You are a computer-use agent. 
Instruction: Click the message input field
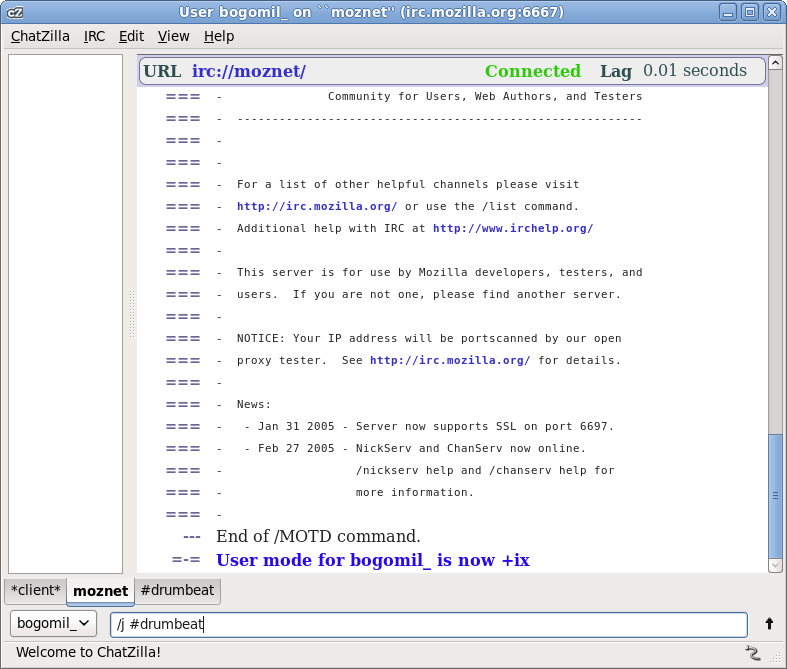click(x=429, y=624)
